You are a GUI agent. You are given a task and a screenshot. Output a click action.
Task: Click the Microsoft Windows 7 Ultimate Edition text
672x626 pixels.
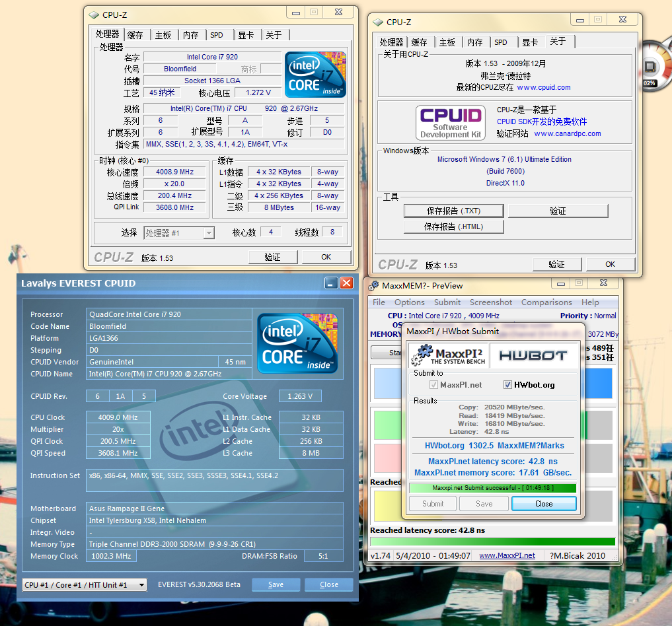504,159
